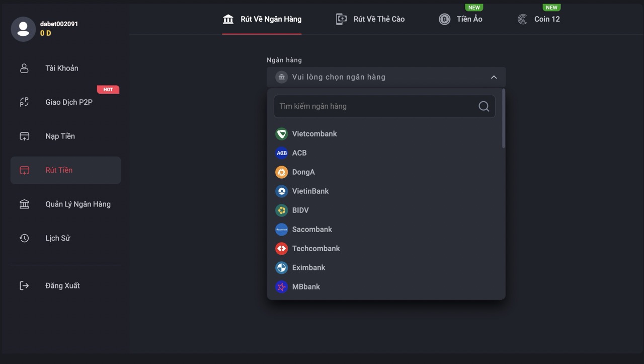Click the search magnifier icon in bank search

[484, 106]
